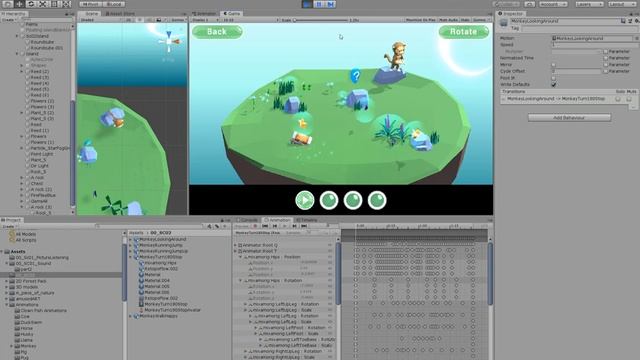Go to first keyframe in Animation window
640x360 pixels.
click(265, 226)
